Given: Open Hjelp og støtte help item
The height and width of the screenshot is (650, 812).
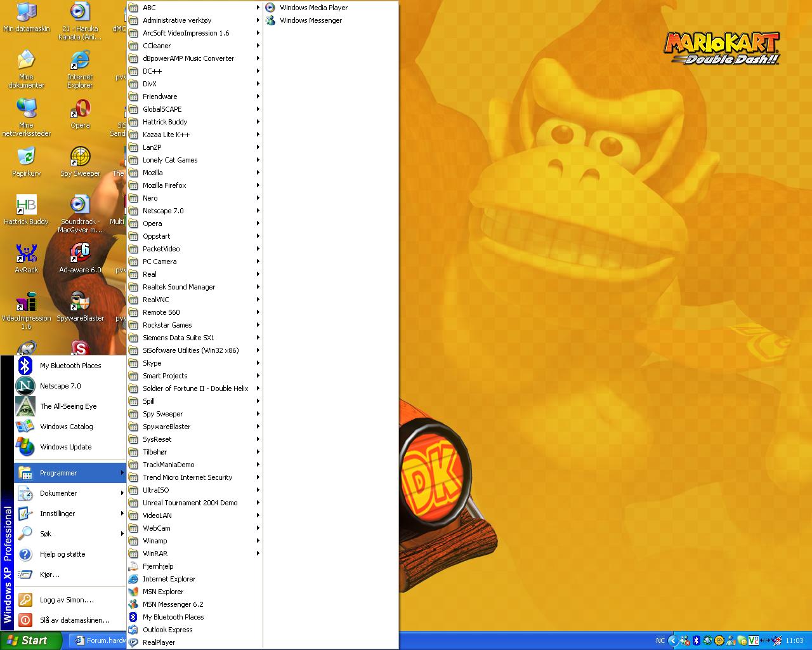Looking at the screenshot, I should click(x=70, y=554).
